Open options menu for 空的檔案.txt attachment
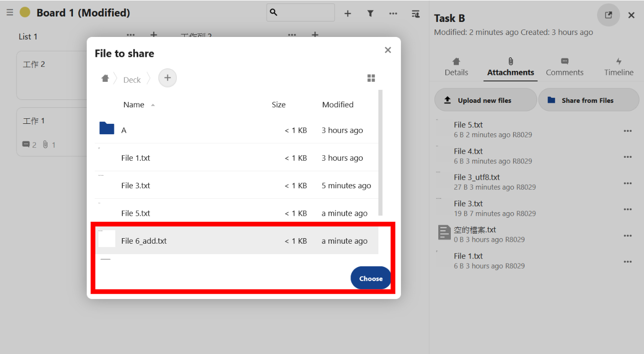 [628, 235]
